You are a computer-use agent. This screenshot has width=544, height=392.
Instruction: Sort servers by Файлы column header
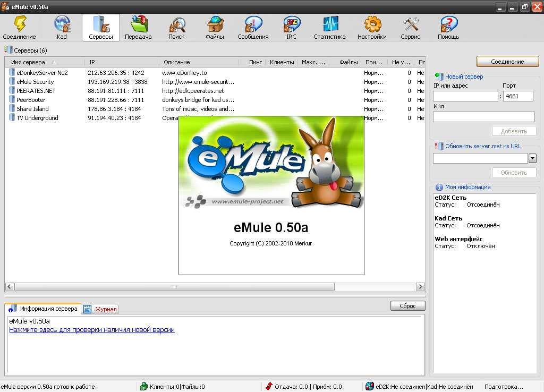pos(344,62)
